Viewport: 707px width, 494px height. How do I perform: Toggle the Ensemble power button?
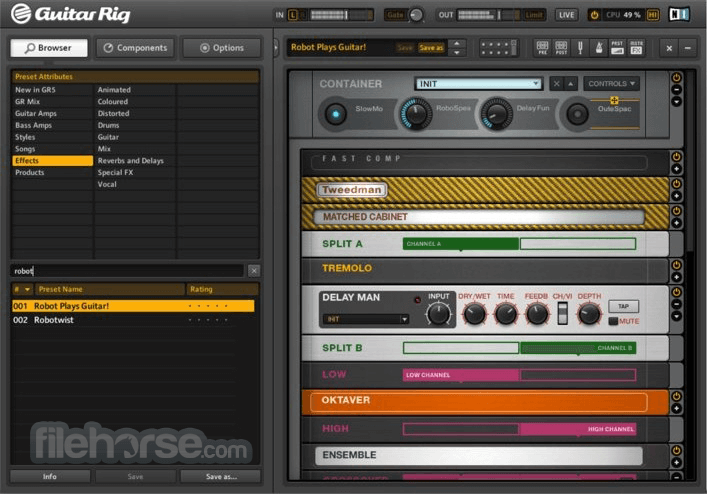676,450
